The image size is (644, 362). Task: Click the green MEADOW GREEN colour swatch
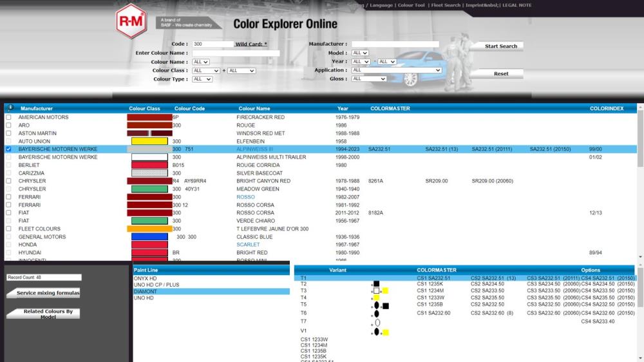(x=149, y=189)
